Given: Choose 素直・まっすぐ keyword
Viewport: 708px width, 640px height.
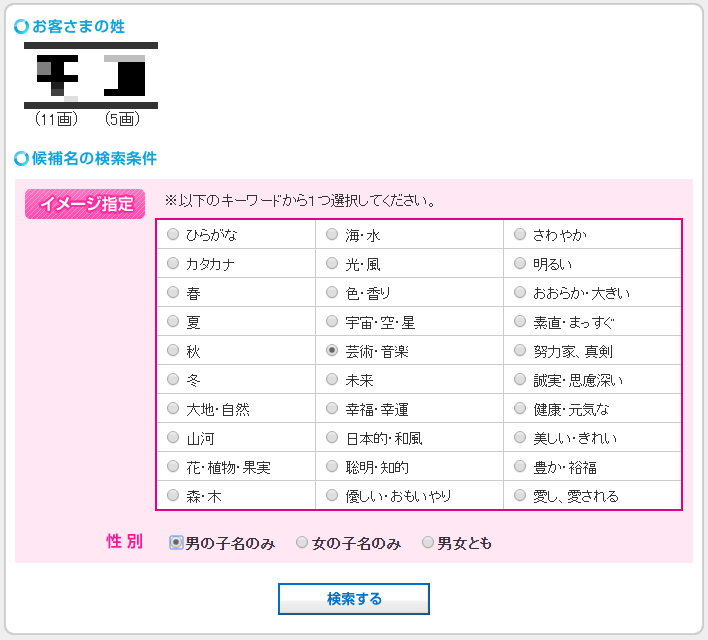Looking at the screenshot, I should (x=520, y=321).
